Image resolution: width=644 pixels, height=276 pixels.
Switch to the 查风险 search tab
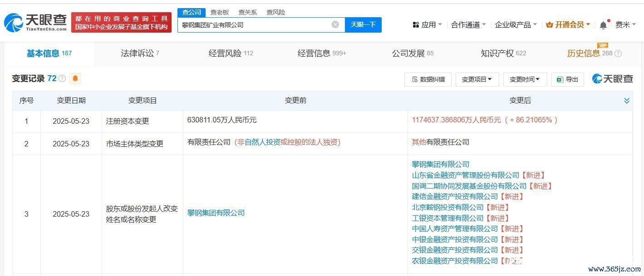click(x=276, y=12)
